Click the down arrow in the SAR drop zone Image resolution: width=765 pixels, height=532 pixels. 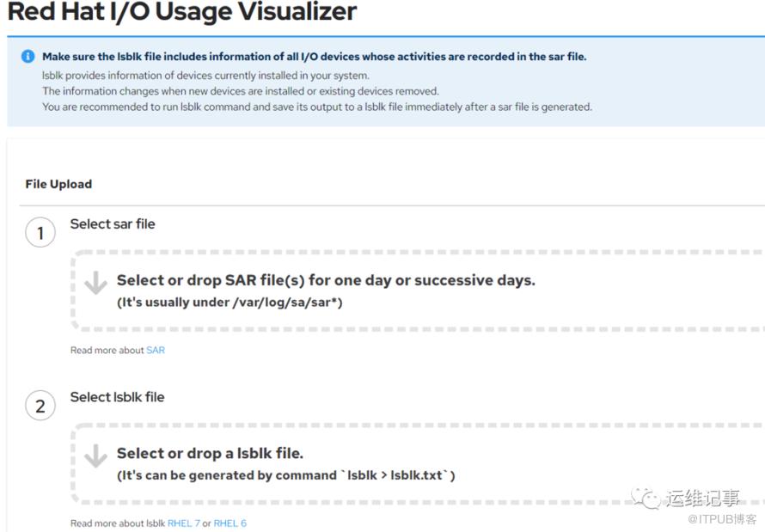tap(95, 283)
